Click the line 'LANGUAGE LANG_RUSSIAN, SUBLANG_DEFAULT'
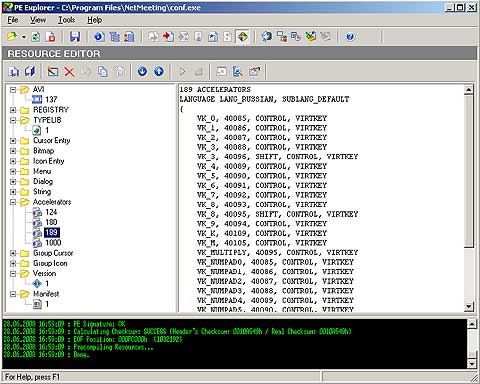Viewport: 480px width, 384px height. tap(264, 99)
